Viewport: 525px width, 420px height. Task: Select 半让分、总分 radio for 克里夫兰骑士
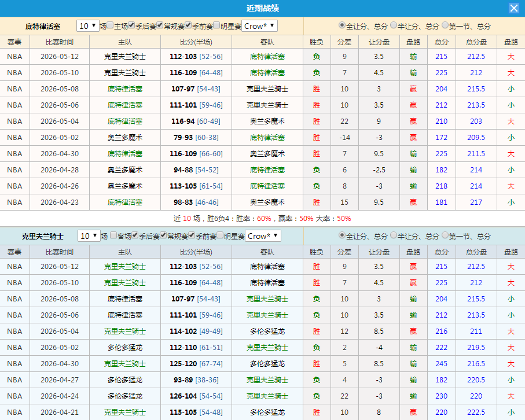tap(394, 235)
